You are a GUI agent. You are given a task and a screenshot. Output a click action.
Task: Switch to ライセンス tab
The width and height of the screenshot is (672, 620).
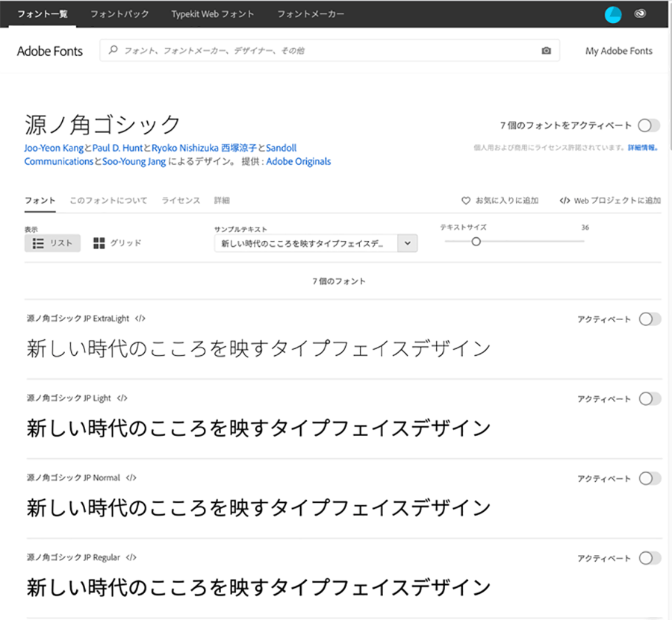coord(181,201)
